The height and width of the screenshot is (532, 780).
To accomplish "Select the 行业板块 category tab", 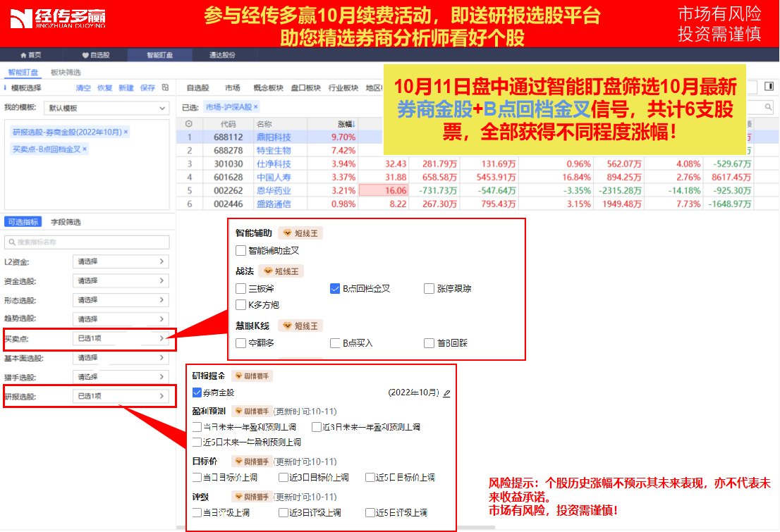I will (x=343, y=88).
